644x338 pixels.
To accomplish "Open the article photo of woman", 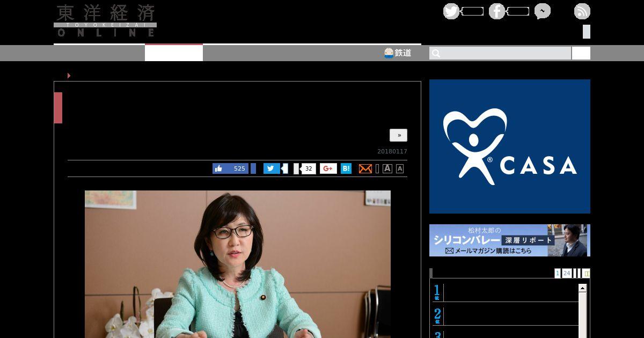I will [x=238, y=264].
